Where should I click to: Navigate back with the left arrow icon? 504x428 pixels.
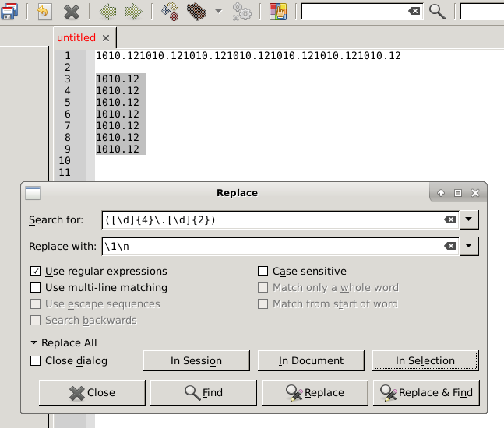coord(107,12)
